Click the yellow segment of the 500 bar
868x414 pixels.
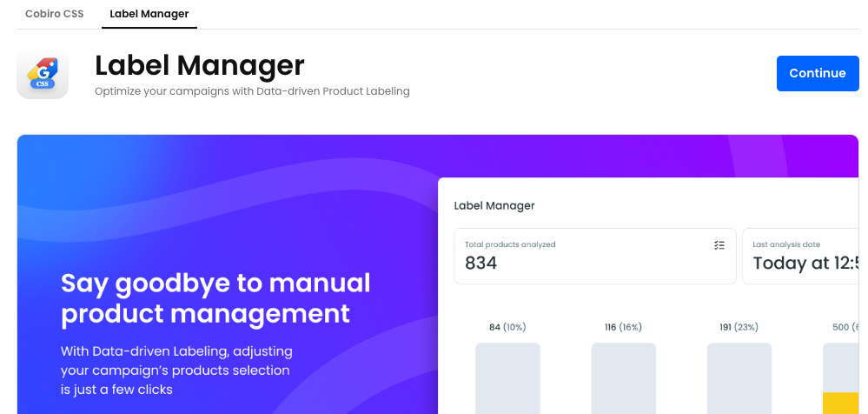coord(841,403)
